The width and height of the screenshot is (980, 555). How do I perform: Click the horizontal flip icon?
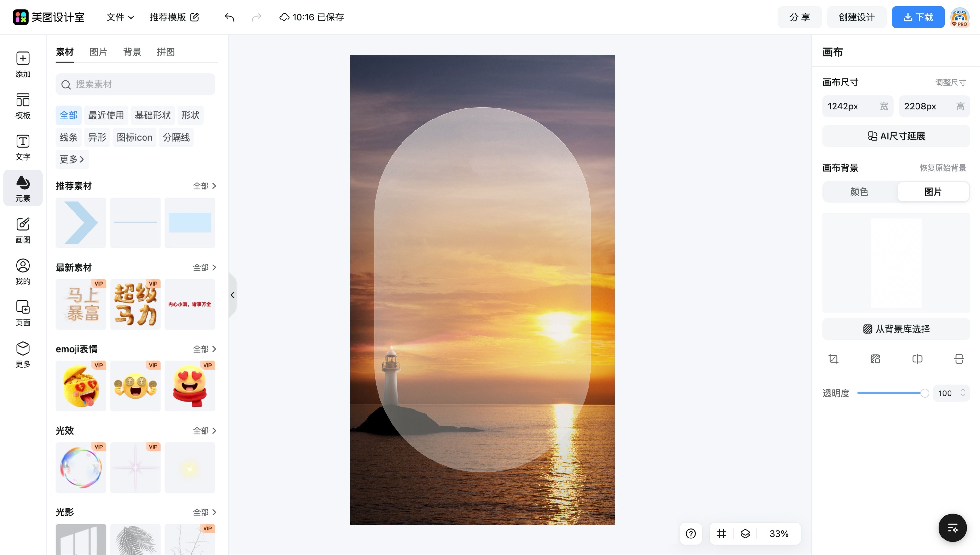[917, 359]
